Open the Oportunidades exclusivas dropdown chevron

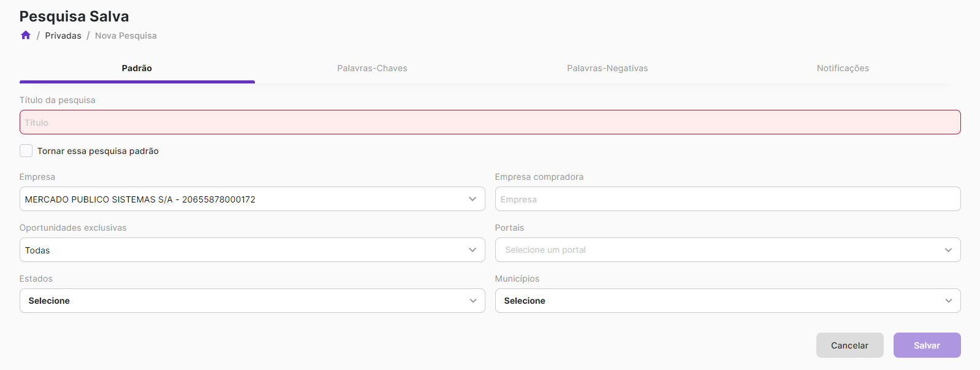point(473,250)
